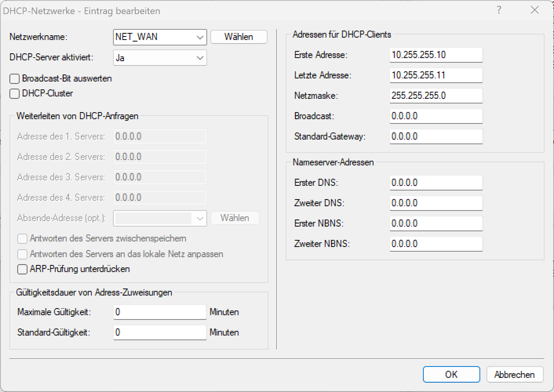Screen dimensions: 554x392
Task: Expand the DHCP-Server aktiviert dropdown
Action: (200, 58)
